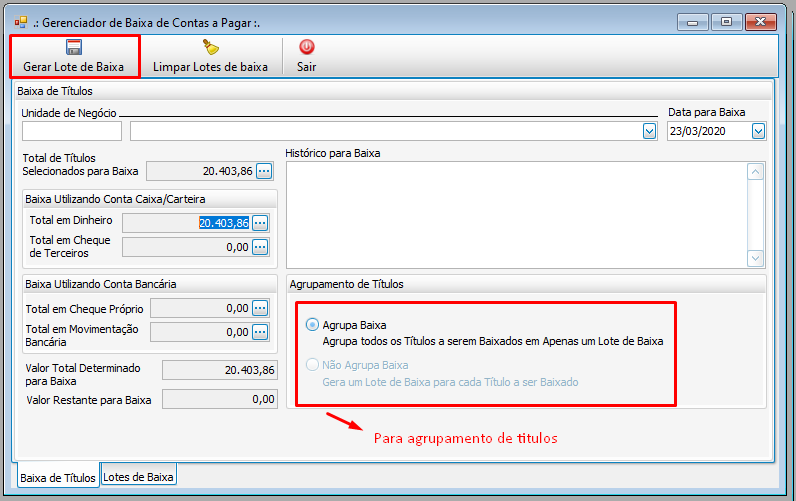Click the Limpar Lotes de baixa broom icon
796x501 pixels.
211,47
